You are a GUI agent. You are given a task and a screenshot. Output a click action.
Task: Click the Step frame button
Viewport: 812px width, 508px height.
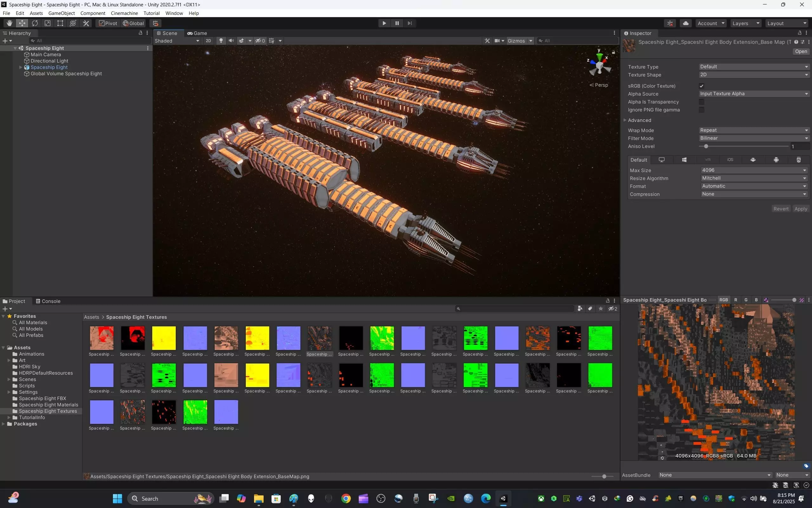pos(410,23)
